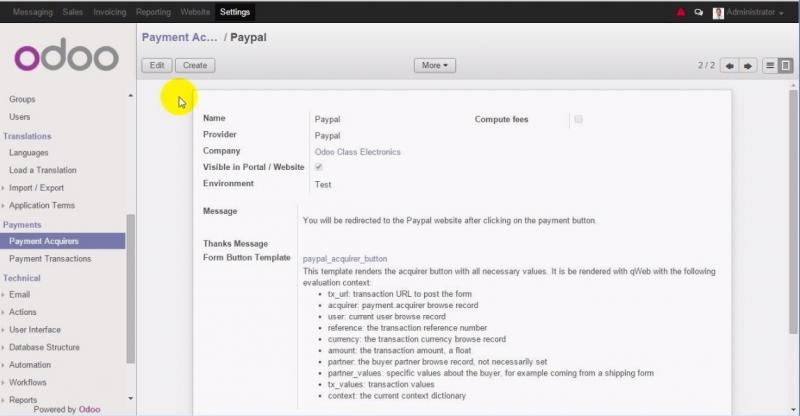800x416 pixels.
Task: Toggle Visible in Portal / Website checkbox
Action: click(x=318, y=167)
